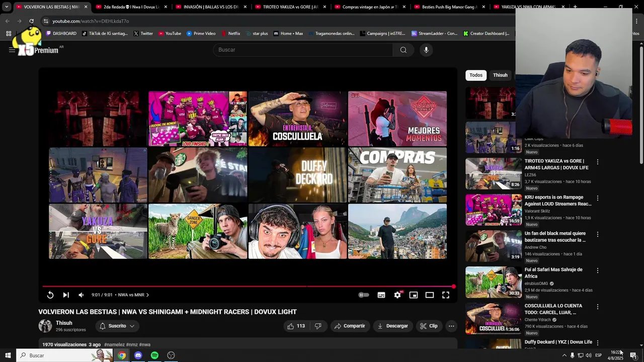Download the video with Descargar
This screenshot has width=644, height=362.
pos(392,326)
